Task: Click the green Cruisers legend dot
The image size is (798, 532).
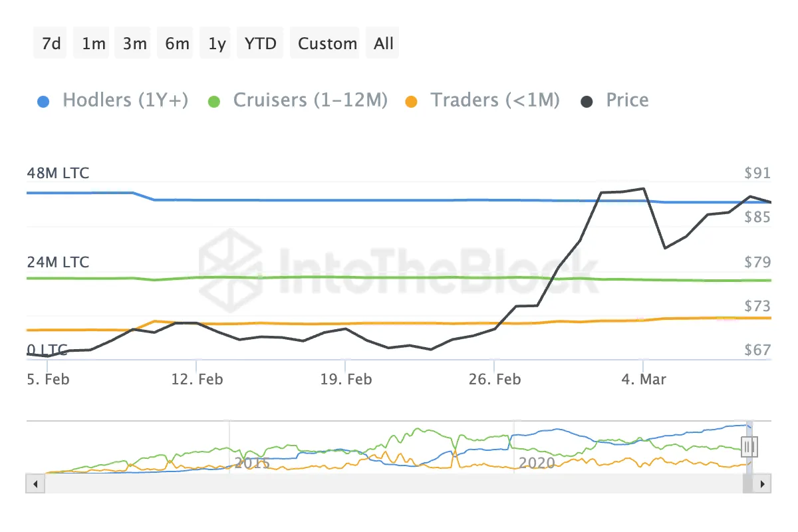Action: click(x=214, y=102)
